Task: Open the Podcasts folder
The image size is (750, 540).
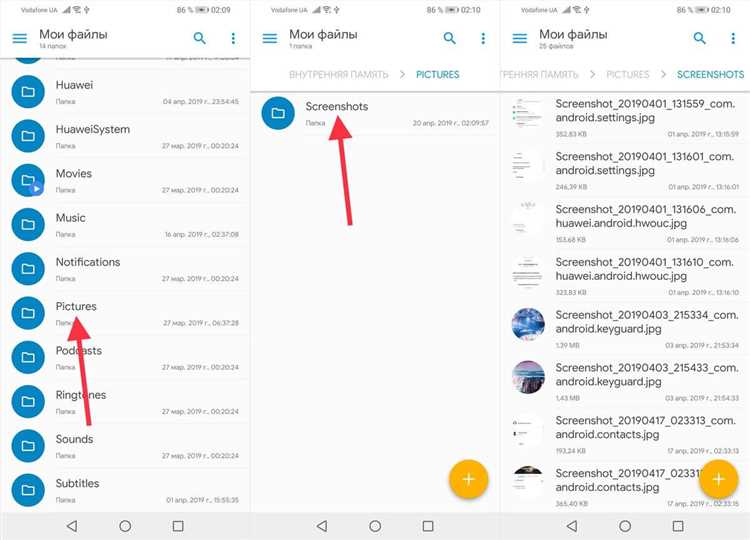Action: click(78, 351)
